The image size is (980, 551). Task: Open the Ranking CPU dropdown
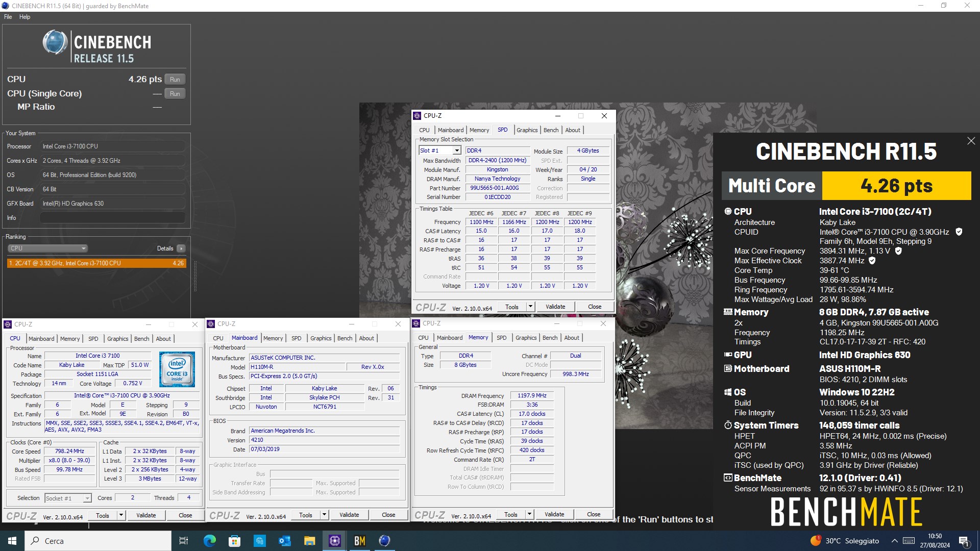pos(47,248)
